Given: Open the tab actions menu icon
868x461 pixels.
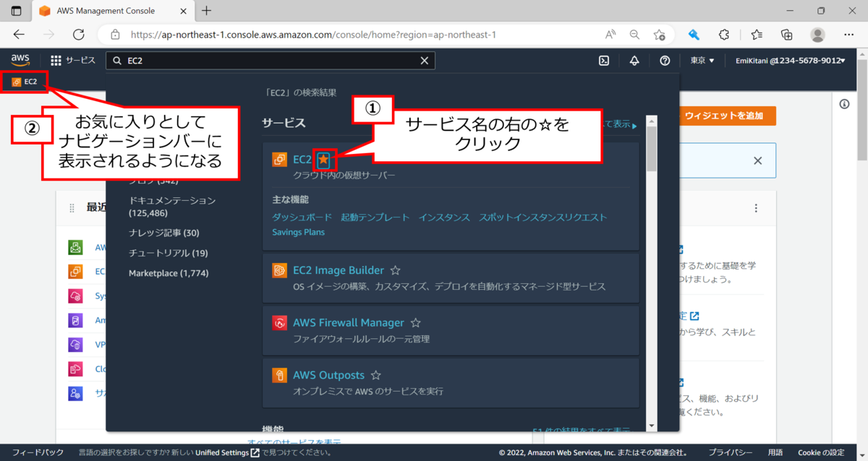Looking at the screenshot, I should [x=16, y=11].
